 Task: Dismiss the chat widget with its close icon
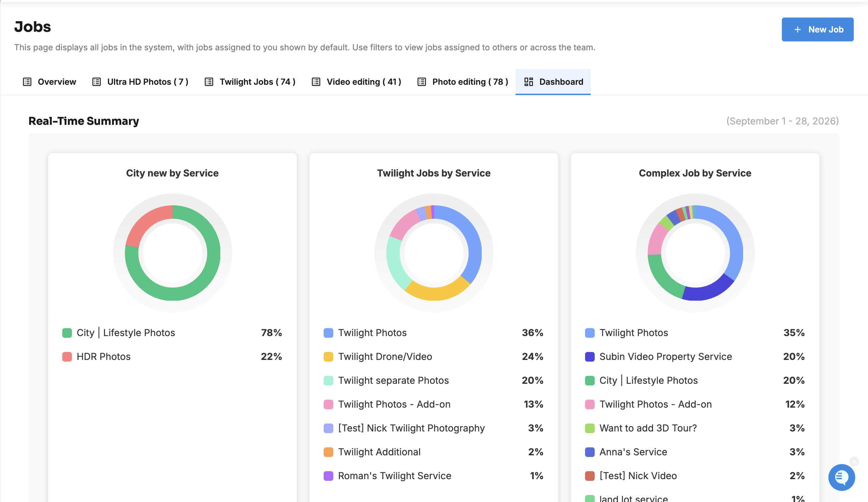[854, 461]
